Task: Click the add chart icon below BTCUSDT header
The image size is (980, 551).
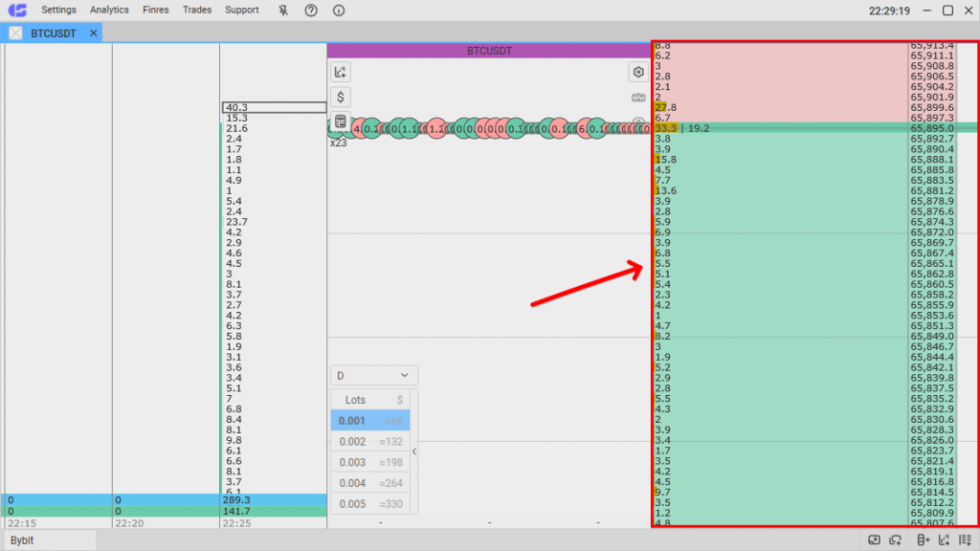Action: tap(342, 72)
